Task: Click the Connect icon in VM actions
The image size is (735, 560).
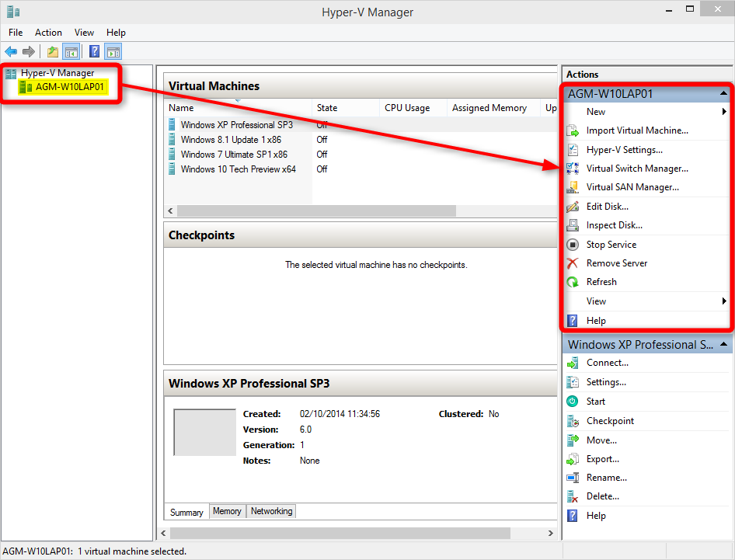Action: [573, 363]
